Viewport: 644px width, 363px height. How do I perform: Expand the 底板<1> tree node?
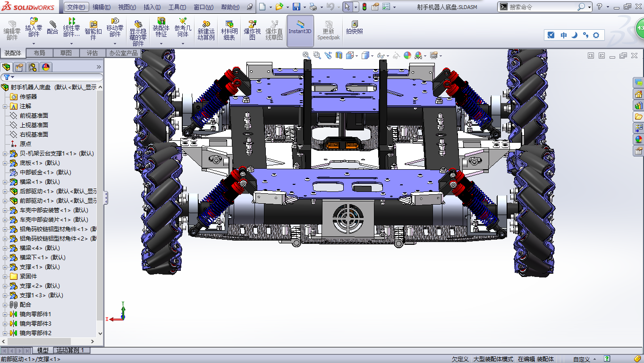(x=5, y=163)
